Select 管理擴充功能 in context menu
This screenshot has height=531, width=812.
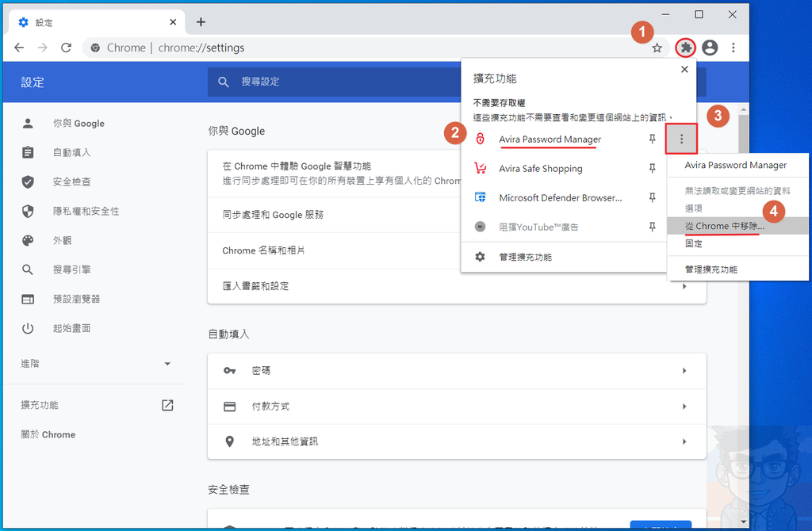coord(738,269)
